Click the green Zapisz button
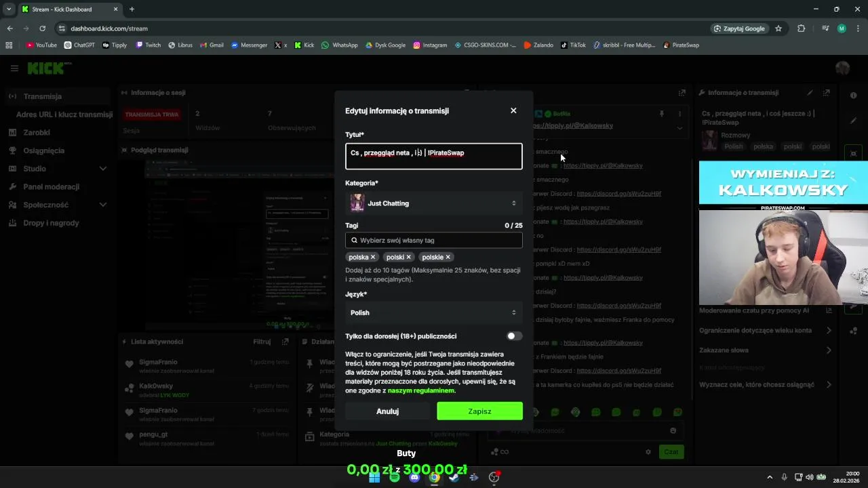 click(479, 411)
